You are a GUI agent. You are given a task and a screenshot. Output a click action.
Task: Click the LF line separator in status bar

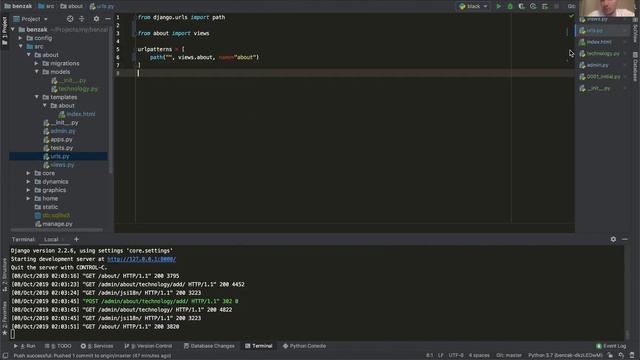tap(440, 356)
